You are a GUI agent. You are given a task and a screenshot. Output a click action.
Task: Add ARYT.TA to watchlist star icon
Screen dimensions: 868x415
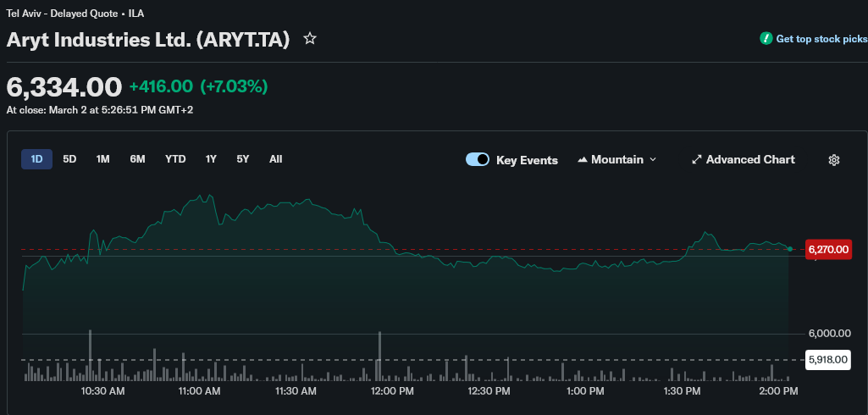[x=310, y=39]
